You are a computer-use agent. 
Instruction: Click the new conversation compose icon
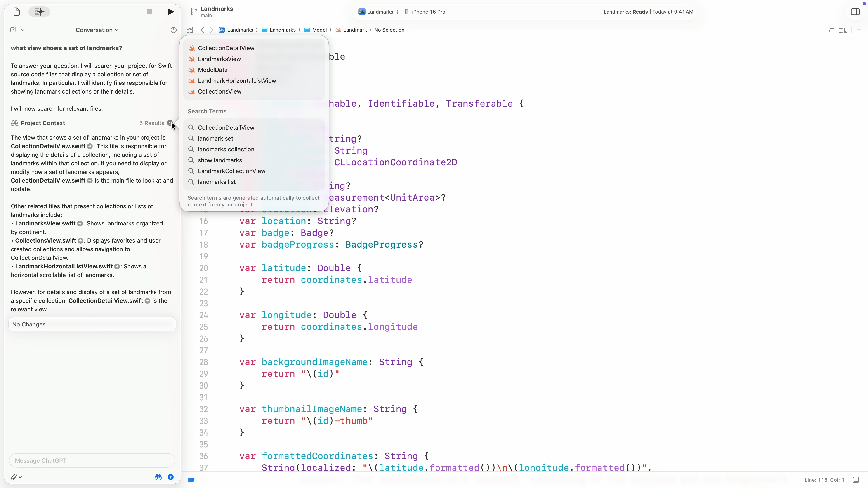13,30
